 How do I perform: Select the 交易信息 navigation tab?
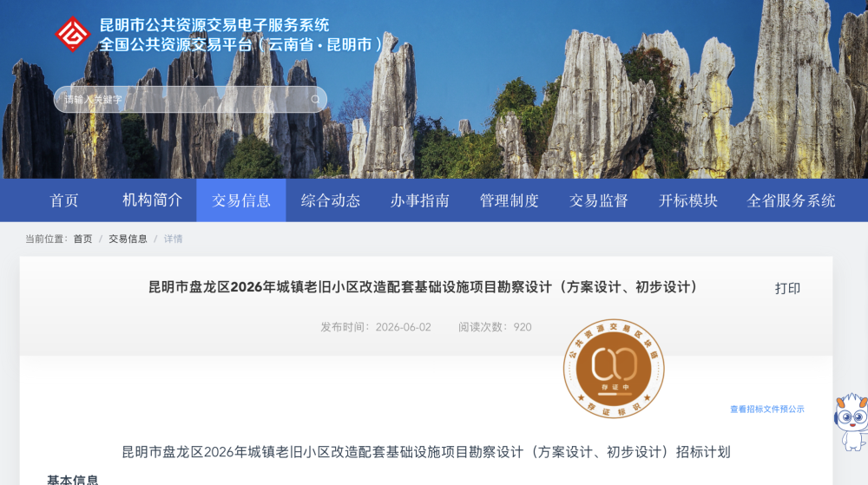tap(240, 200)
